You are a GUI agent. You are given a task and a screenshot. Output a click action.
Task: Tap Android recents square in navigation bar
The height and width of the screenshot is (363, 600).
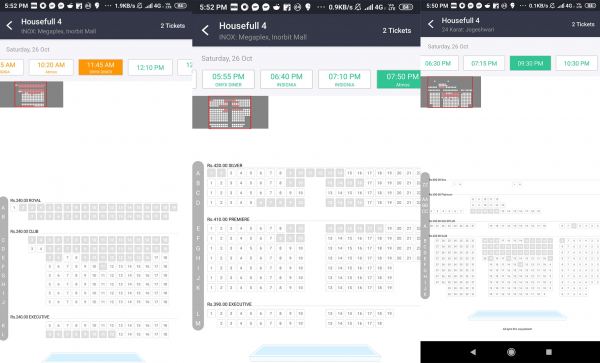[549, 352]
